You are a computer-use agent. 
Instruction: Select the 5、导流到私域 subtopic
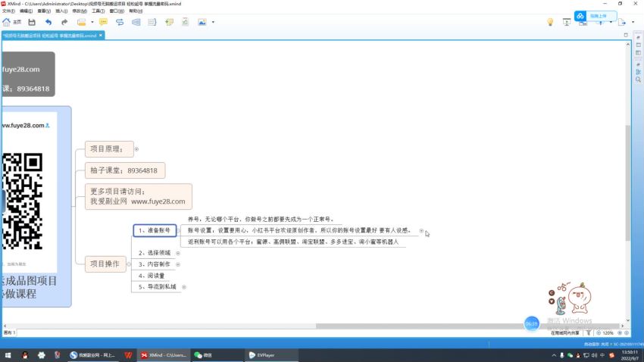pos(158,287)
